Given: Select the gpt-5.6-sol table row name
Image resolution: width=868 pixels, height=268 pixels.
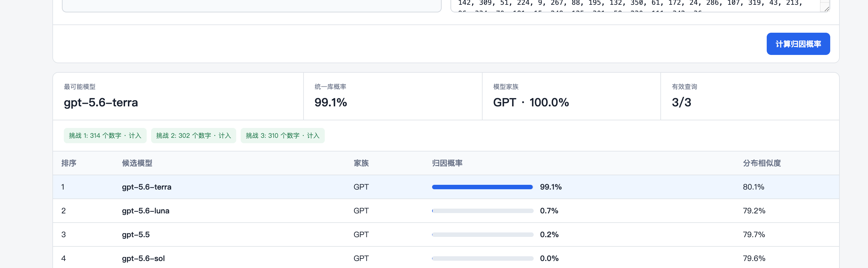Looking at the screenshot, I should [143, 258].
